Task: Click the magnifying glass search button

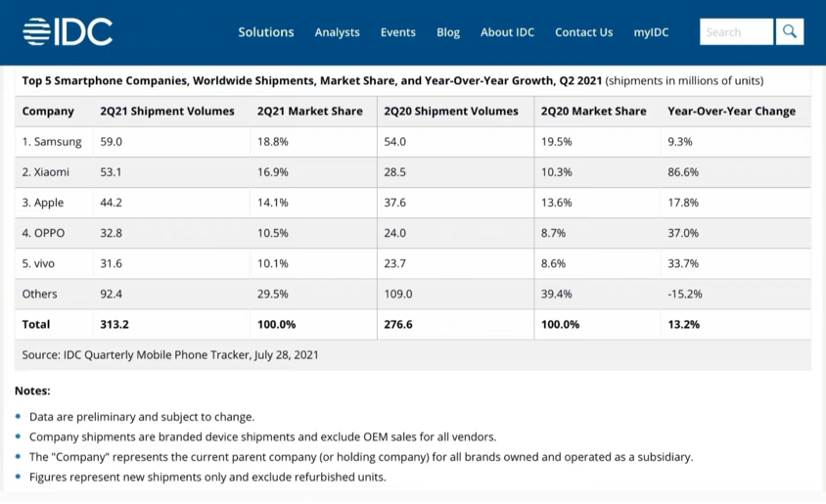Action: click(790, 31)
